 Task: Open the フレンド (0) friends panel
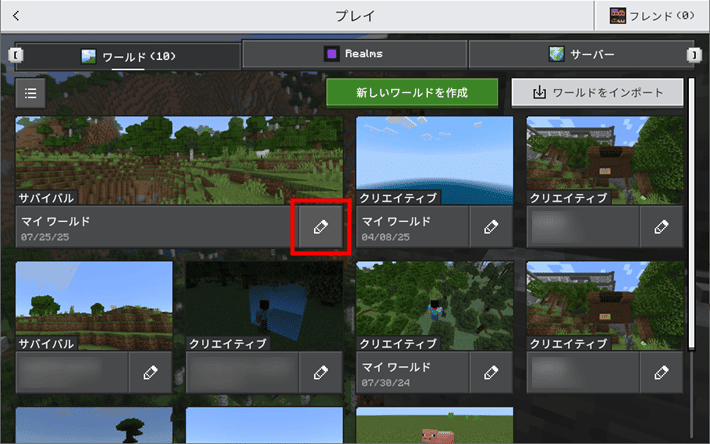point(652,16)
